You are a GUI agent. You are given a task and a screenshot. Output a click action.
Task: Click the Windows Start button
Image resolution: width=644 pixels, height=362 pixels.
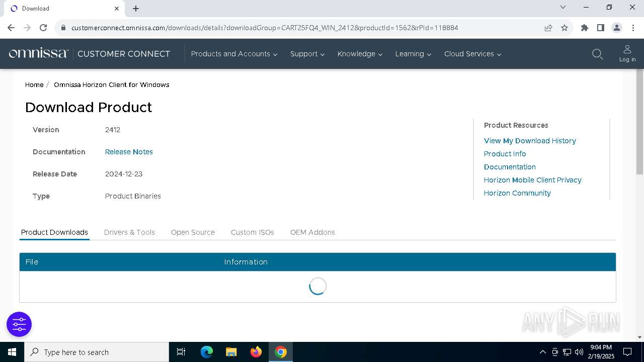(x=12, y=352)
